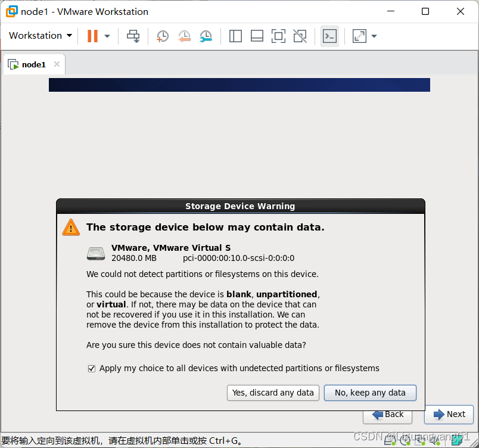Switch to Unity mode icon
479x448 pixels.
click(x=300, y=36)
